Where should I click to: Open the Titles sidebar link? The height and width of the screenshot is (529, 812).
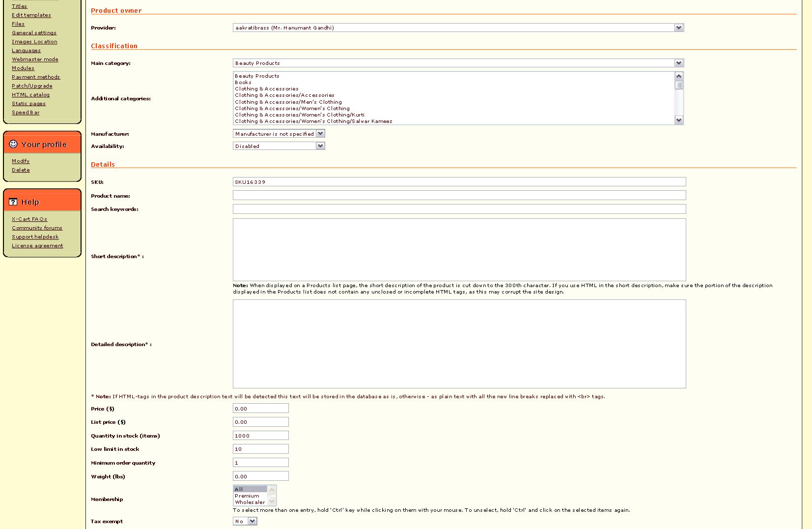click(20, 6)
